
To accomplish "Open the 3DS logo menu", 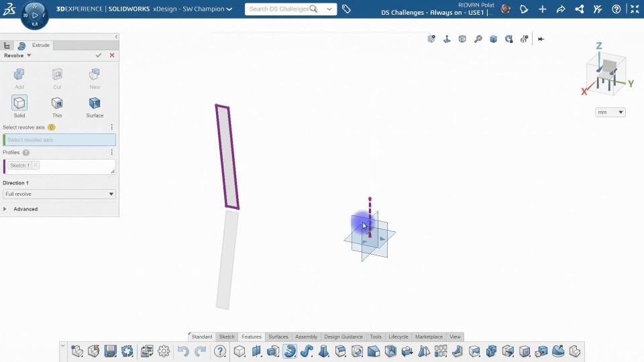I will 9,9.
